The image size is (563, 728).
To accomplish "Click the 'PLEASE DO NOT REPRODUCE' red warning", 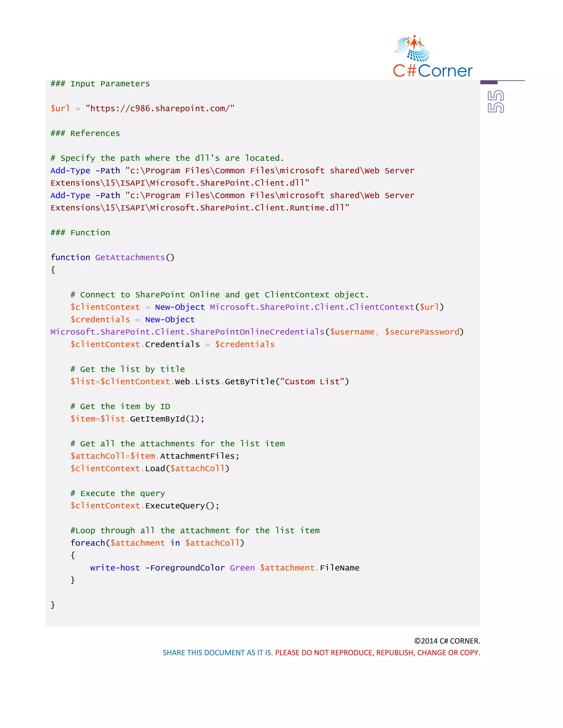I will click(x=377, y=653).
